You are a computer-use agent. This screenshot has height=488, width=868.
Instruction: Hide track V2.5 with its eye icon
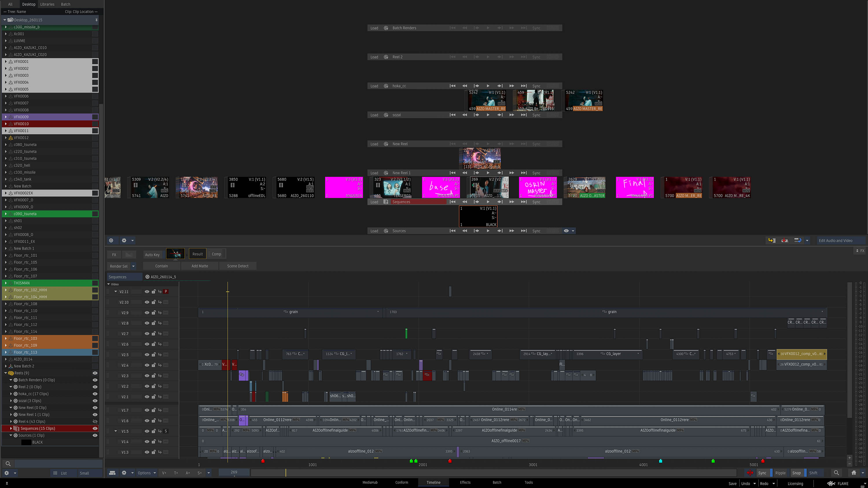pyautogui.click(x=147, y=355)
